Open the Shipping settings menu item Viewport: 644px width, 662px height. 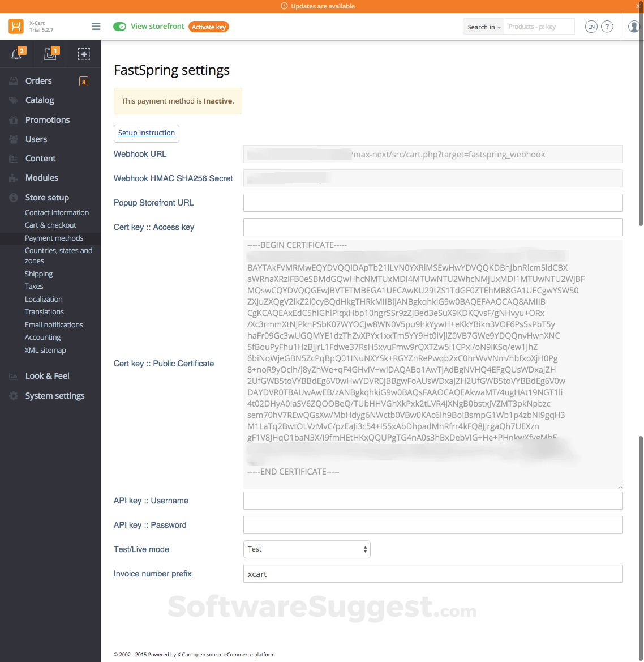pos(38,273)
